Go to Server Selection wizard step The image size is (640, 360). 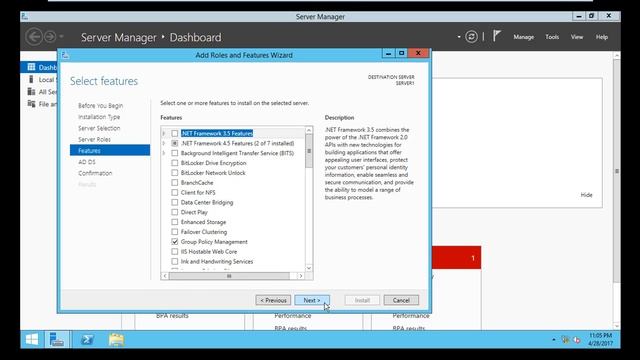coord(99,128)
